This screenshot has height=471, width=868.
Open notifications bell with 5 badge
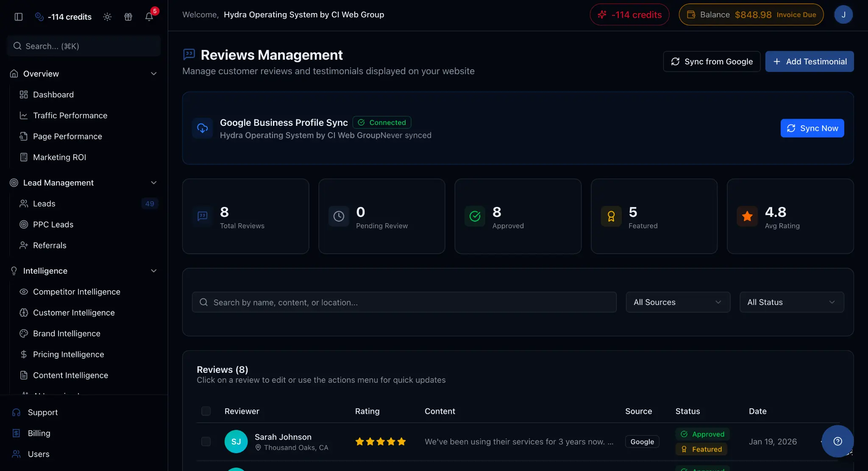click(149, 17)
